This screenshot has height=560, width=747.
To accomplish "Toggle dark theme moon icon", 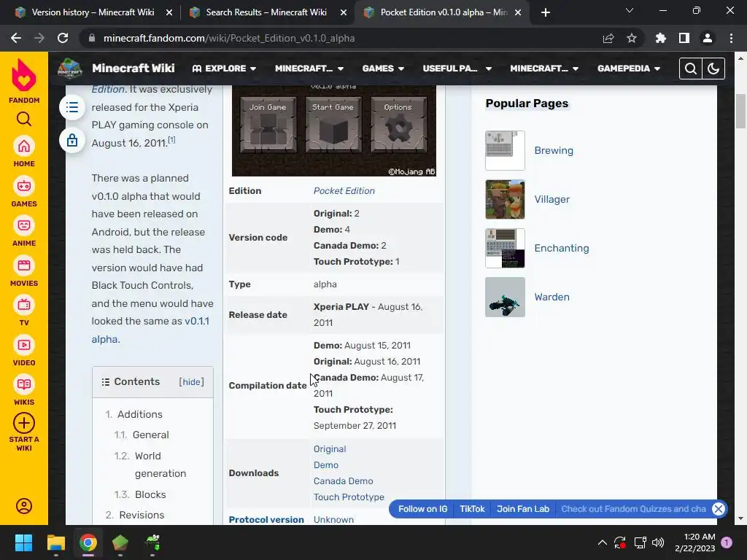I will pyautogui.click(x=713, y=69).
